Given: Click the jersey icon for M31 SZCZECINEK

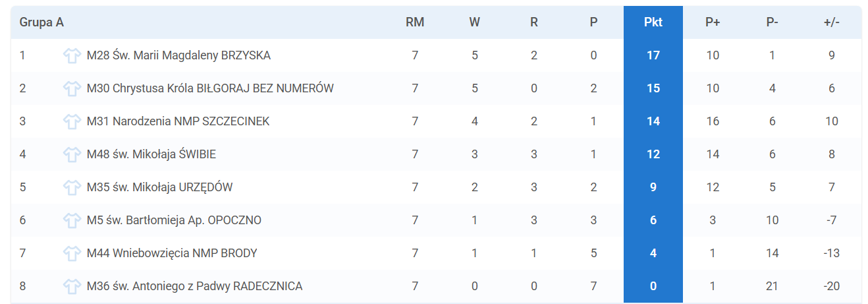Looking at the screenshot, I should (72, 121).
